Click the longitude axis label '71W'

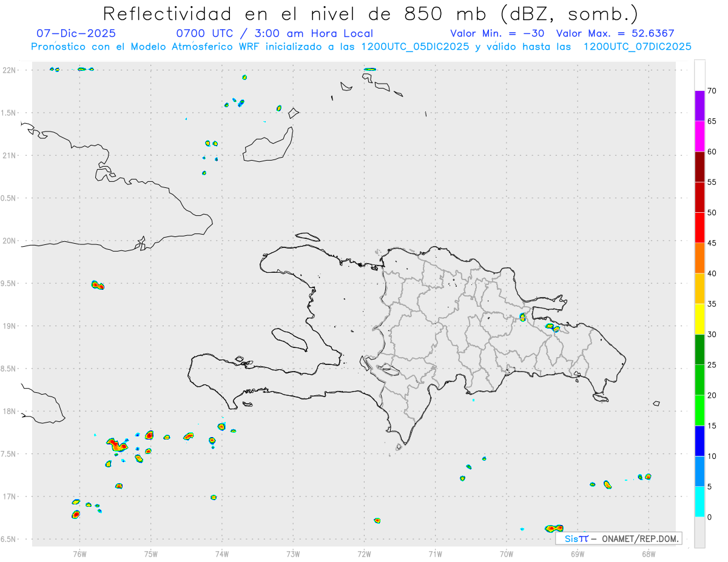click(435, 554)
